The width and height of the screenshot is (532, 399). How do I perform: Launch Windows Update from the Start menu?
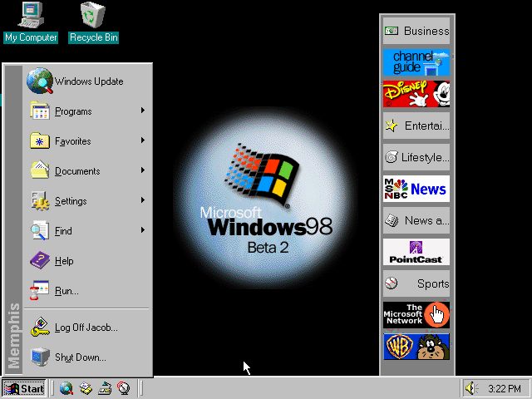87,81
